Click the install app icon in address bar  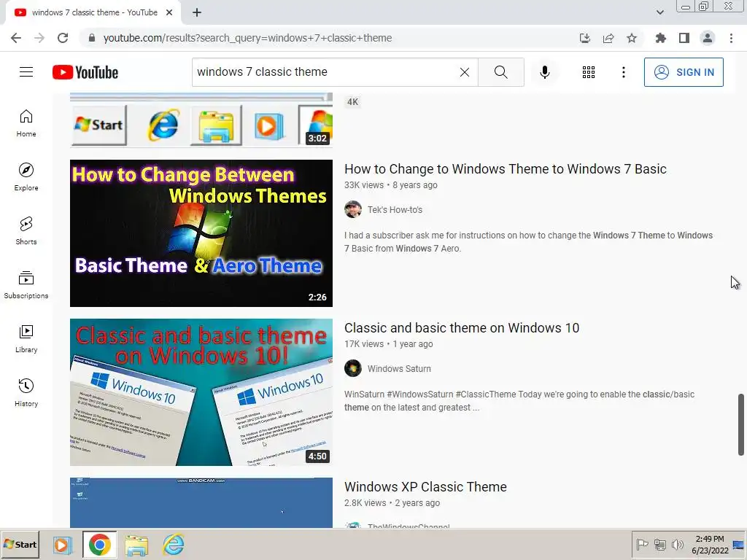point(585,38)
